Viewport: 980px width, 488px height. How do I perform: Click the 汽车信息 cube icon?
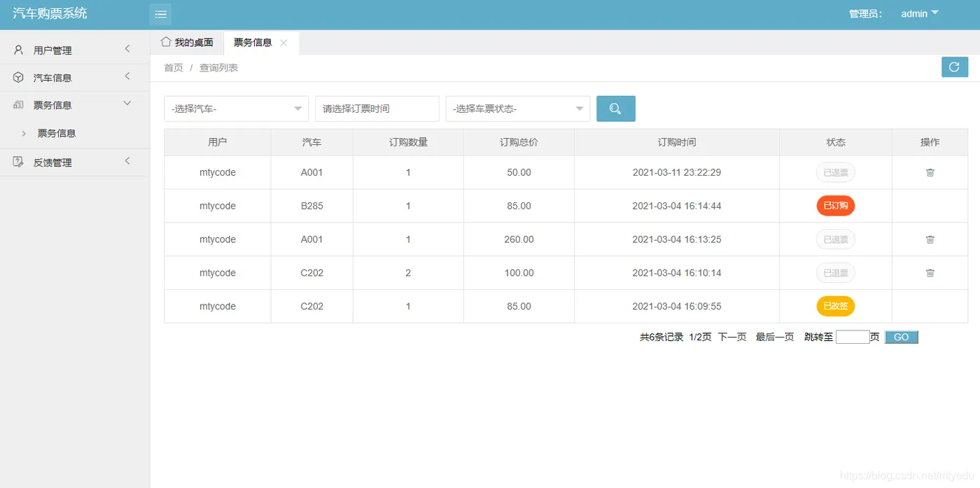(x=19, y=77)
